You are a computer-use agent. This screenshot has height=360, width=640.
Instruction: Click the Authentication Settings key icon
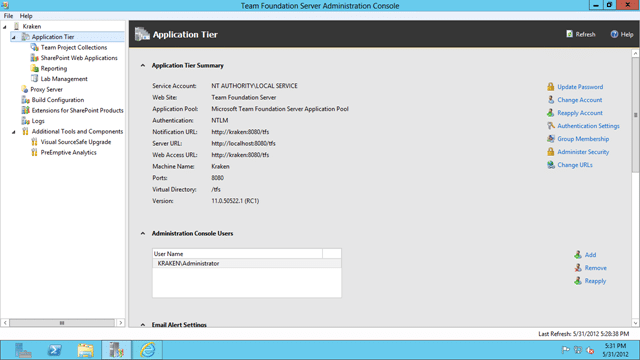[551, 126]
